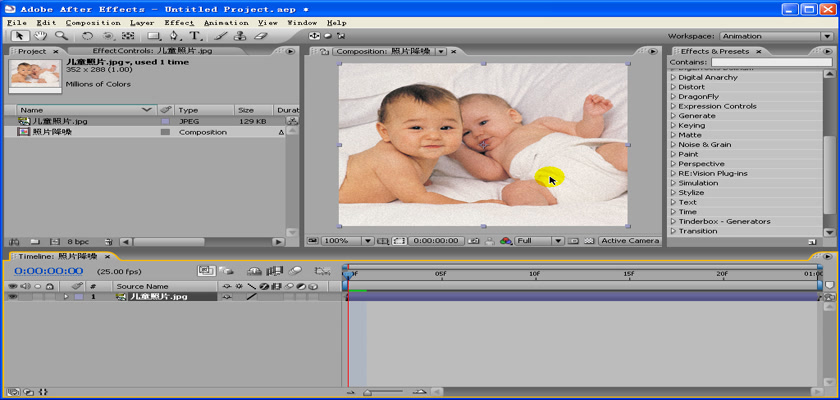Hide the 儿童照片.jpg layer with eye toggle
This screenshot has width=840, height=400.
(x=13, y=297)
